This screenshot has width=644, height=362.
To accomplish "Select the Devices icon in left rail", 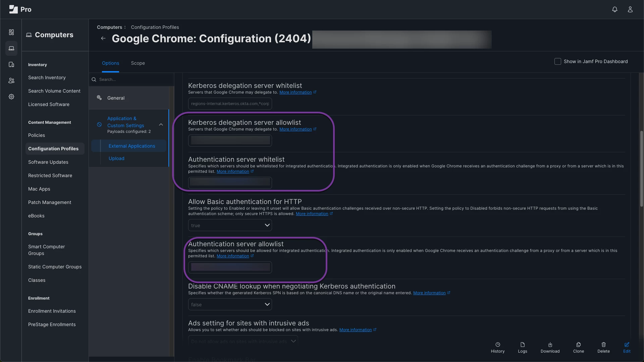I will coord(11,64).
